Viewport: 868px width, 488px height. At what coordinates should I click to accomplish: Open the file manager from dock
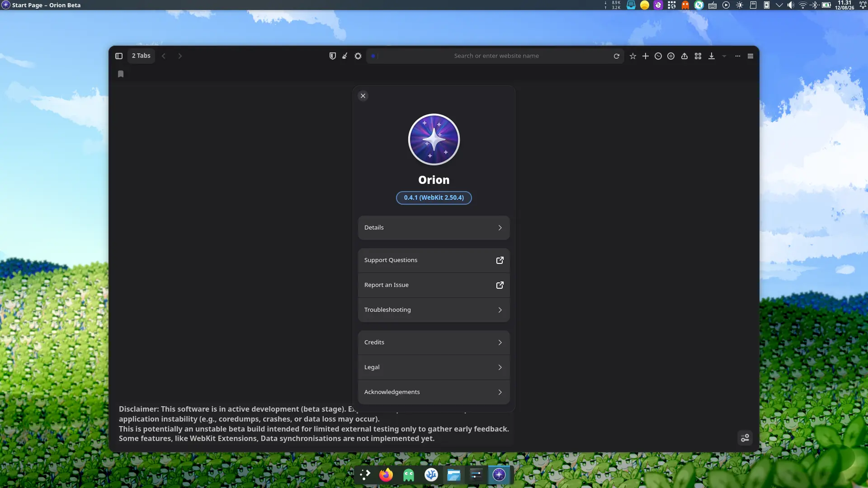[x=453, y=475]
